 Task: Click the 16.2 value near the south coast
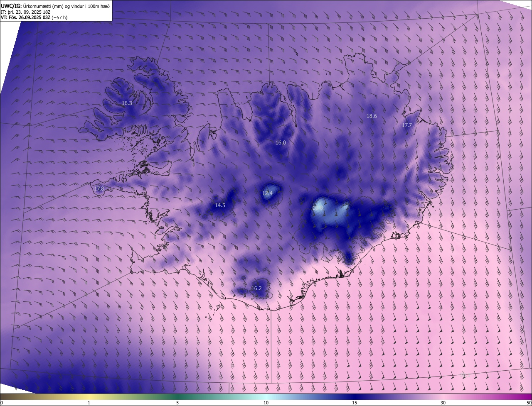(256, 289)
